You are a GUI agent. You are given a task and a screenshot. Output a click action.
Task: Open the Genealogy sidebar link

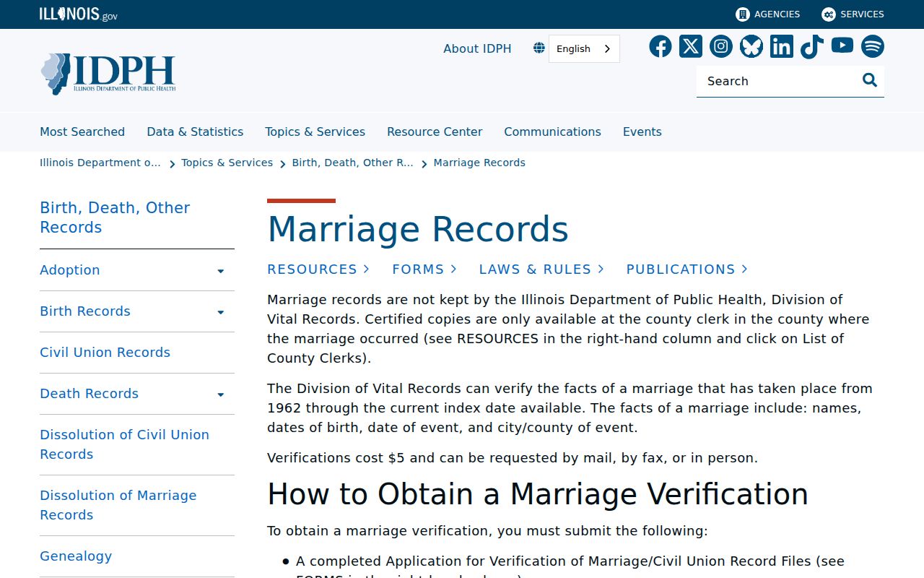(x=76, y=556)
